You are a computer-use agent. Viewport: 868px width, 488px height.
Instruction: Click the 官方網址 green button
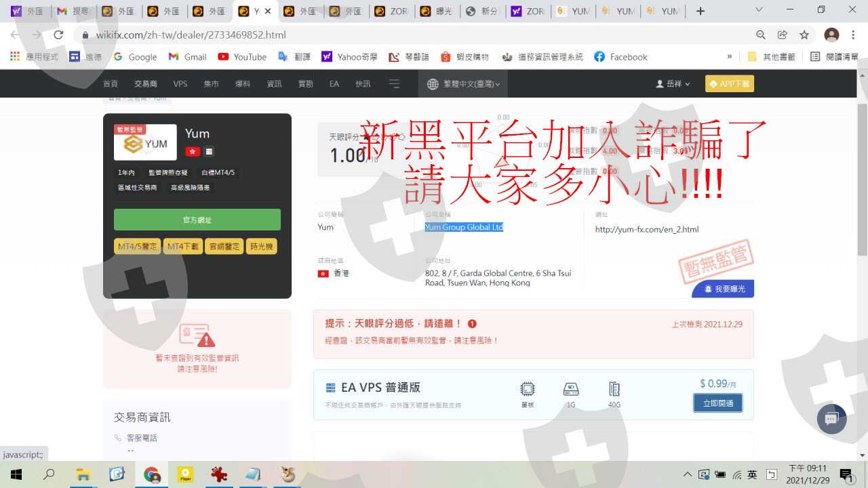click(x=197, y=220)
